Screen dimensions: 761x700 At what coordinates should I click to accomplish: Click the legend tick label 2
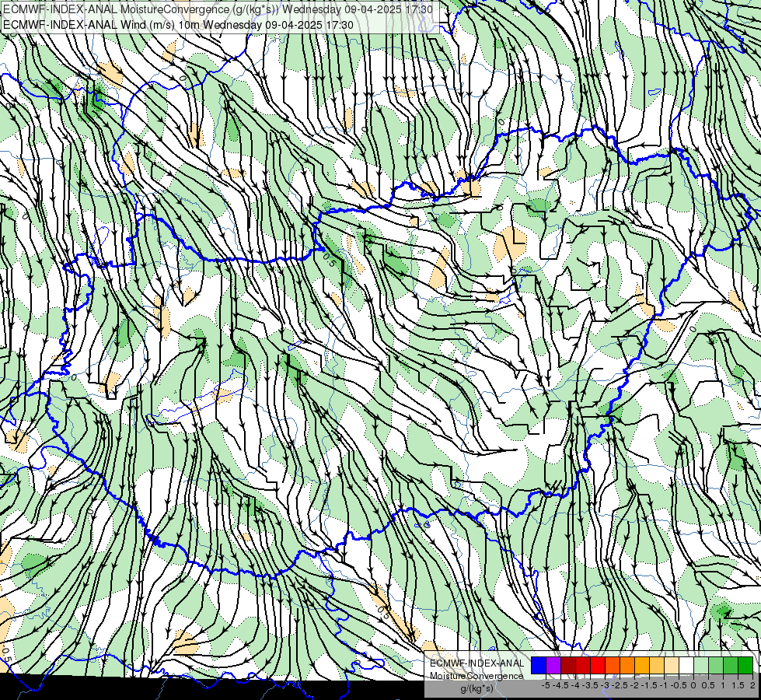(x=752, y=685)
